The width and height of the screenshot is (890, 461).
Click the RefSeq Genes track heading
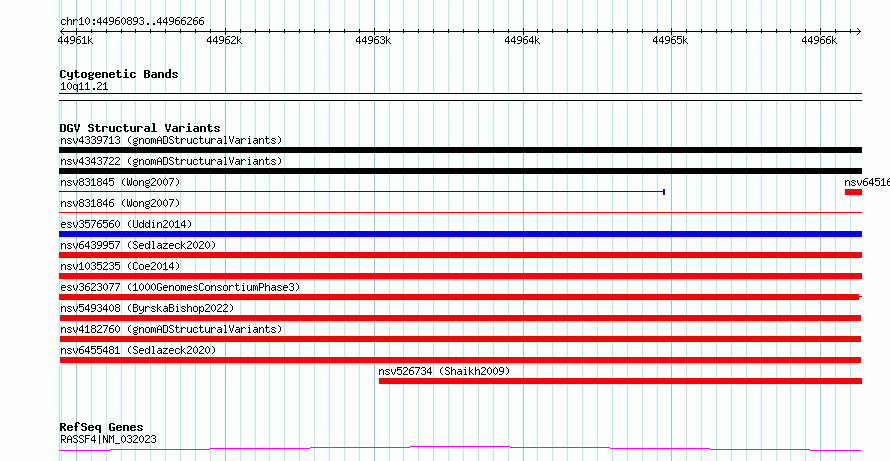pyautogui.click(x=102, y=428)
